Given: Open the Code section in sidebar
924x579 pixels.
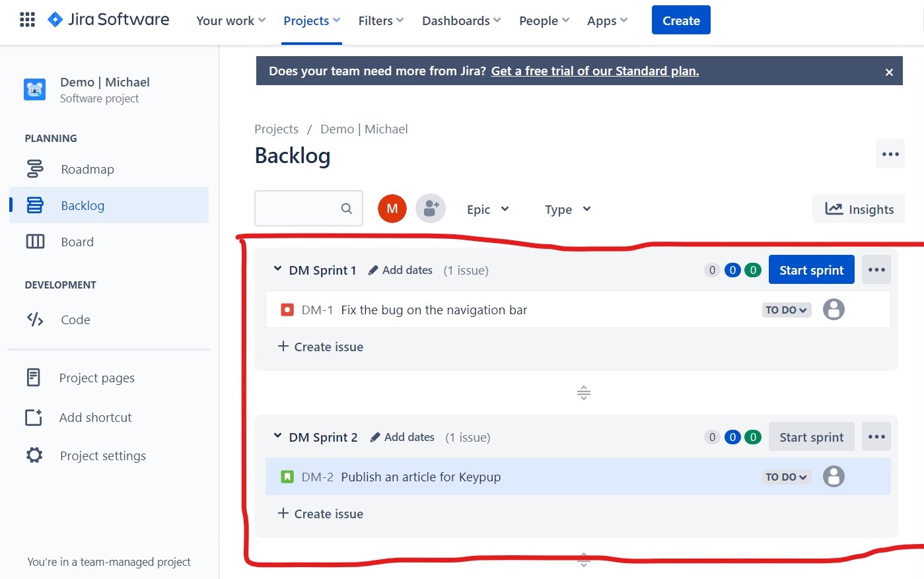Looking at the screenshot, I should tap(75, 320).
